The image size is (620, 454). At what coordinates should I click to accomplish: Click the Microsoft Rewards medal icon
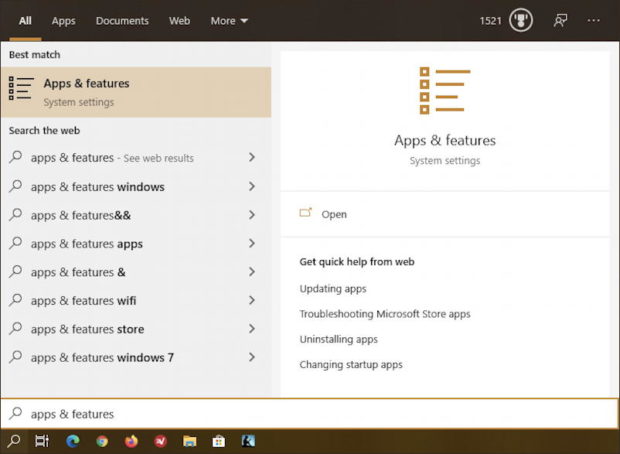(x=520, y=20)
